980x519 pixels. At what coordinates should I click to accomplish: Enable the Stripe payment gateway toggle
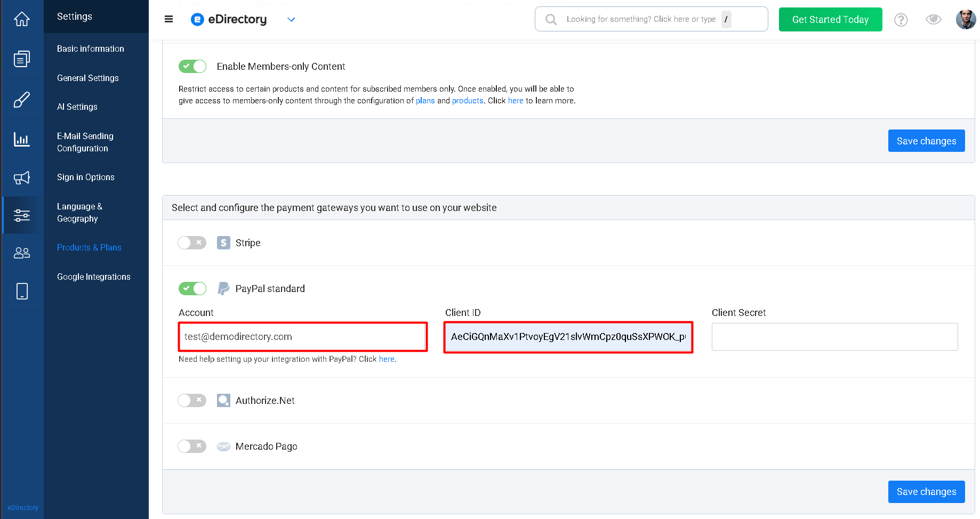192,243
